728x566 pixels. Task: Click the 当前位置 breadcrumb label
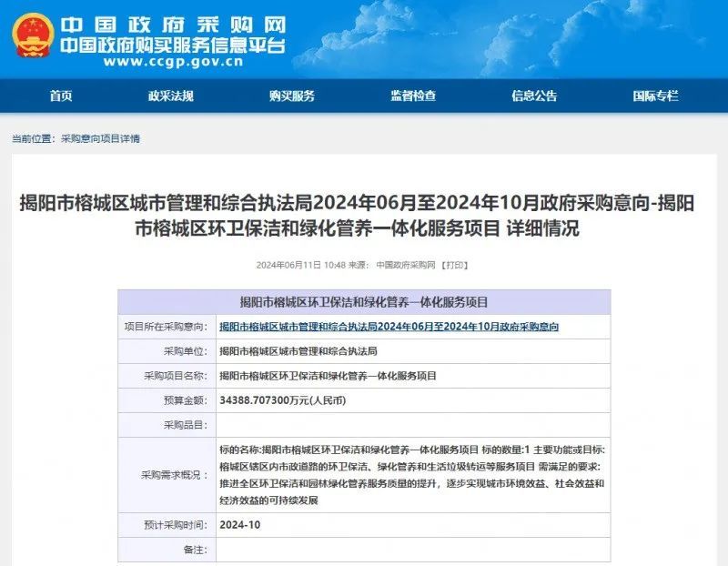(x=34, y=139)
